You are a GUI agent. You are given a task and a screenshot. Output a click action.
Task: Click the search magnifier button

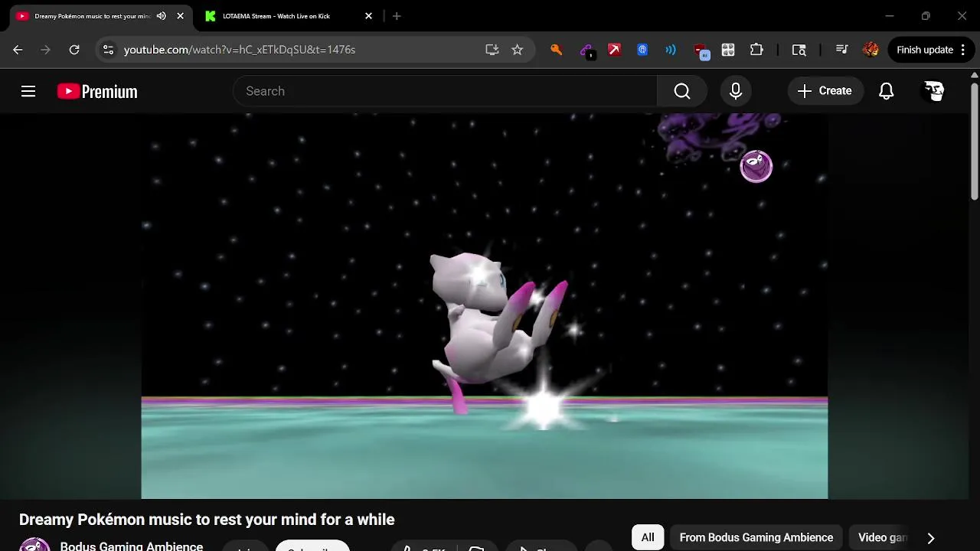(682, 91)
